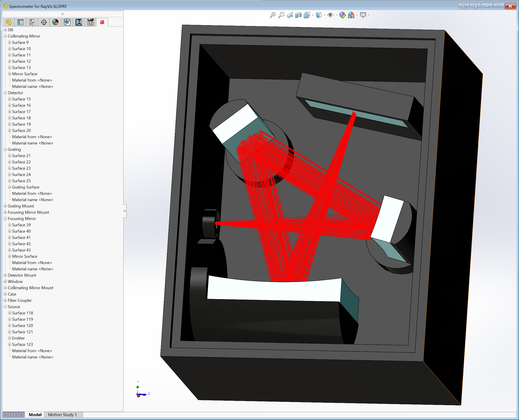Click the Previous View icon
519x420 pixels.
point(290,15)
